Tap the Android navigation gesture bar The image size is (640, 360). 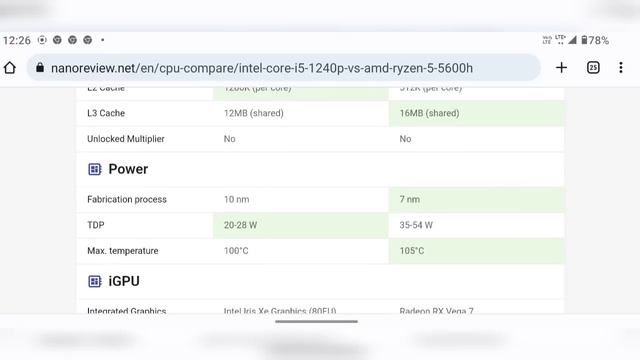click(x=317, y=322)
